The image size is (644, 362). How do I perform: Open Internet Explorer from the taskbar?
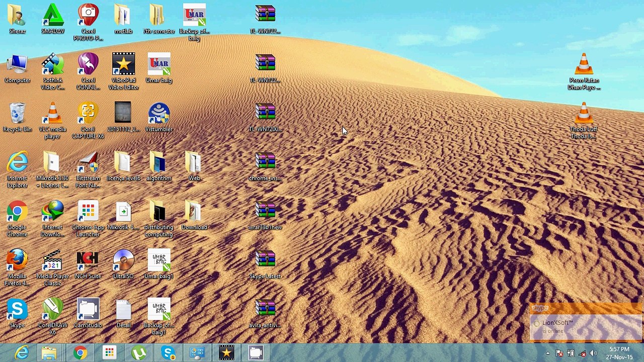pyautogui.click(x=21, y=353)
